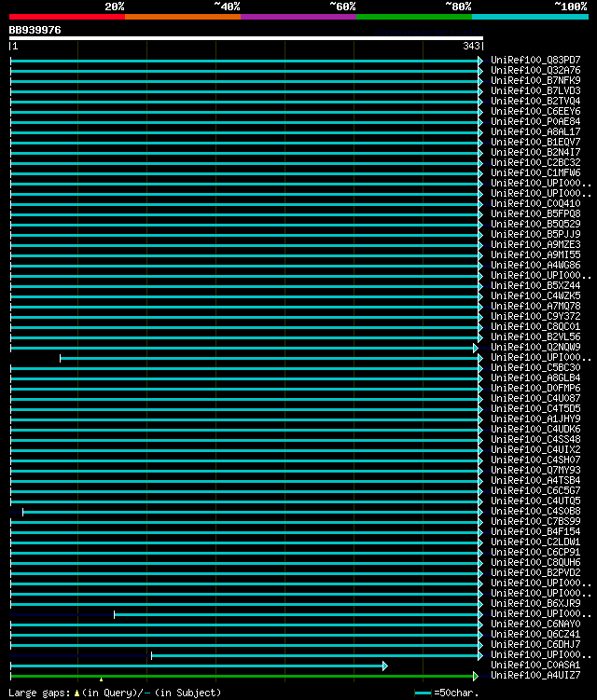Select the UniRef100_A4TSB4 label
The height and width of the screenshot is (700, 597).
(x=535, y=481)
